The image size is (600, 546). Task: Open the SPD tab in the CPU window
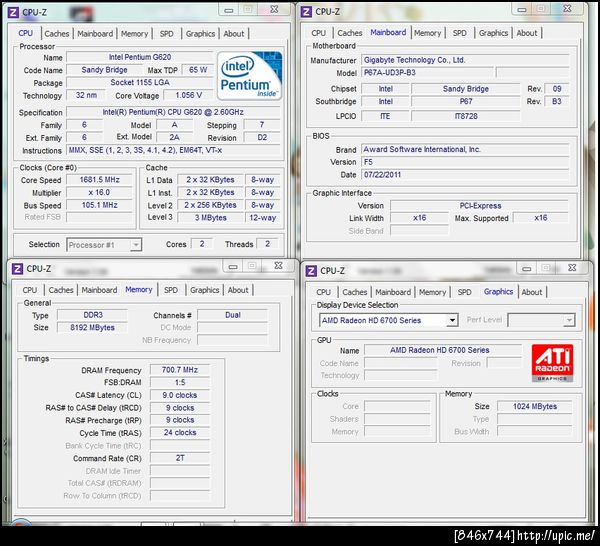[x=166, y=34]
